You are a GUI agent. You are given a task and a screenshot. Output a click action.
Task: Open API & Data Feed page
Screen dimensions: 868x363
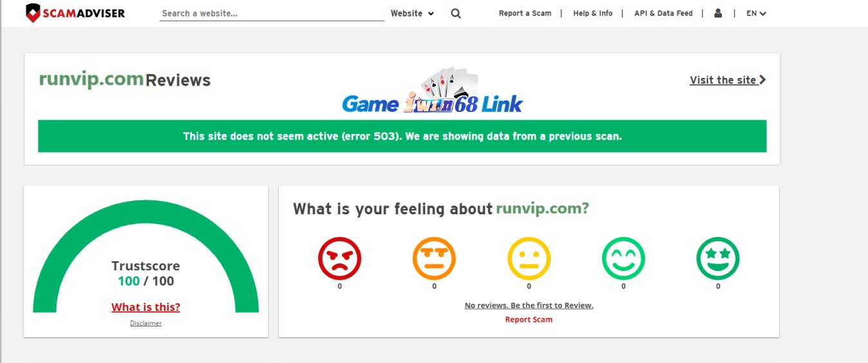[663, 14]
